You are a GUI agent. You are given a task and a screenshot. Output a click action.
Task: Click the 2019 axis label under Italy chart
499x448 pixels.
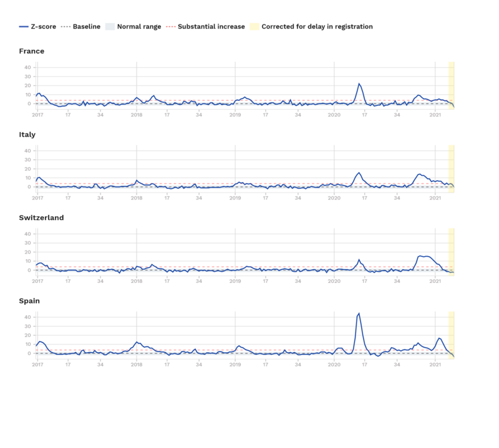point(235,198)
